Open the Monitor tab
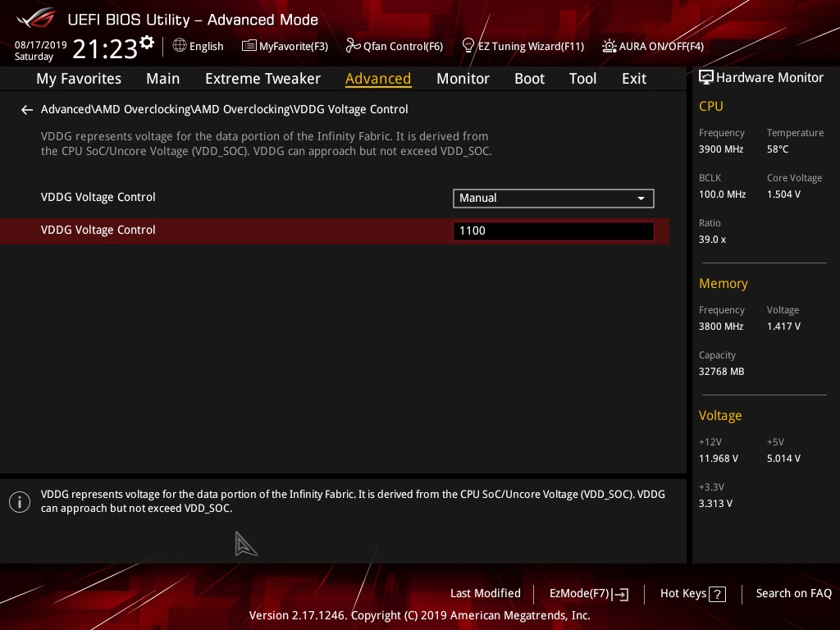The height and width of the screenshot is (630, 840). pos(463,79)
